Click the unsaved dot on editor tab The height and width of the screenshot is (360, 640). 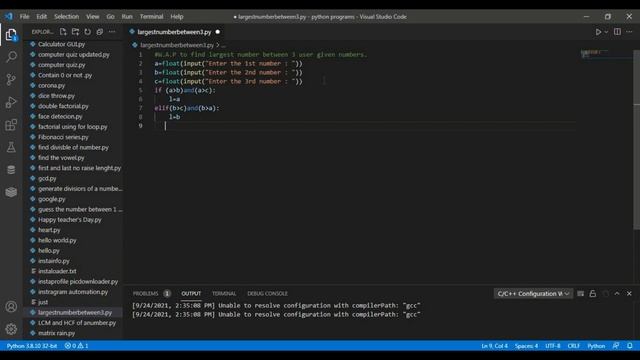[218, 32]
